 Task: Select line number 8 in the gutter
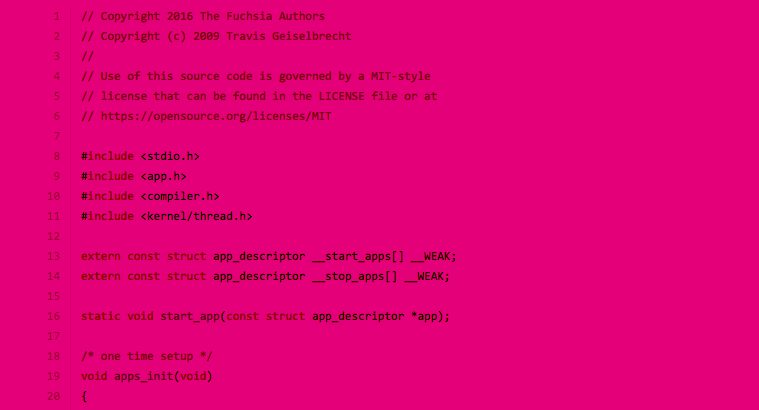click(57, 156)
